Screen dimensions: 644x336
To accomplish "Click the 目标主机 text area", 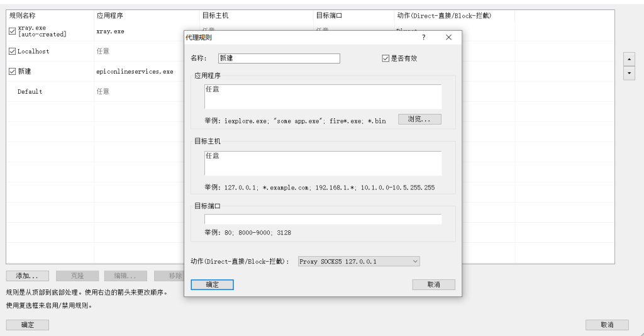I will pos(323,163).
